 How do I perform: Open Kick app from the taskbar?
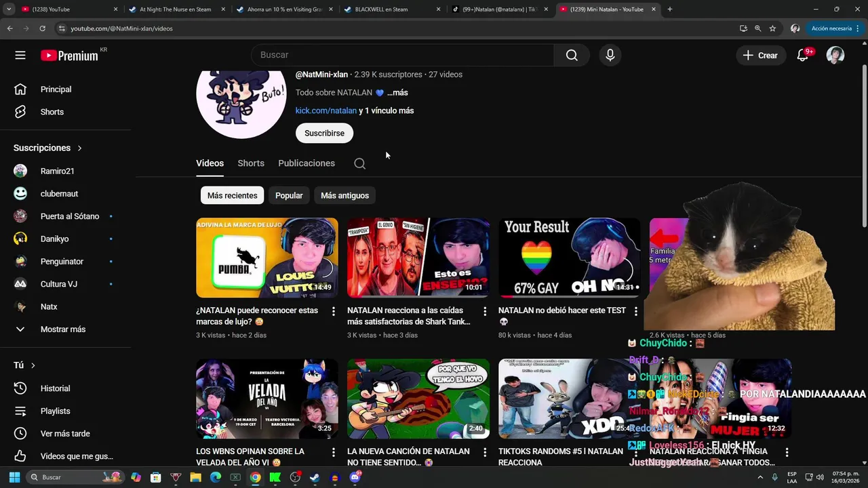tap(275, 477)
